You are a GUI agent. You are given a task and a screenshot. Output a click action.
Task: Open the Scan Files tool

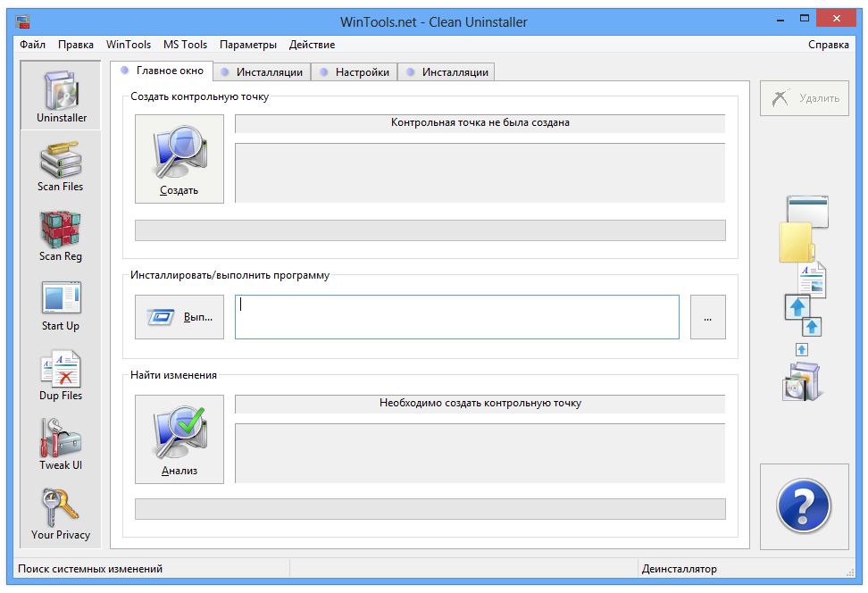coord(61,166)
